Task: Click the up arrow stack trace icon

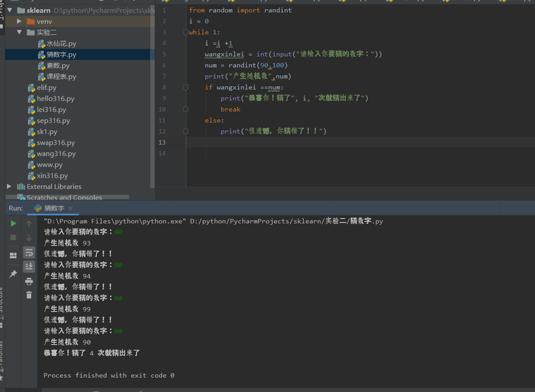Action: coord(29,224)
